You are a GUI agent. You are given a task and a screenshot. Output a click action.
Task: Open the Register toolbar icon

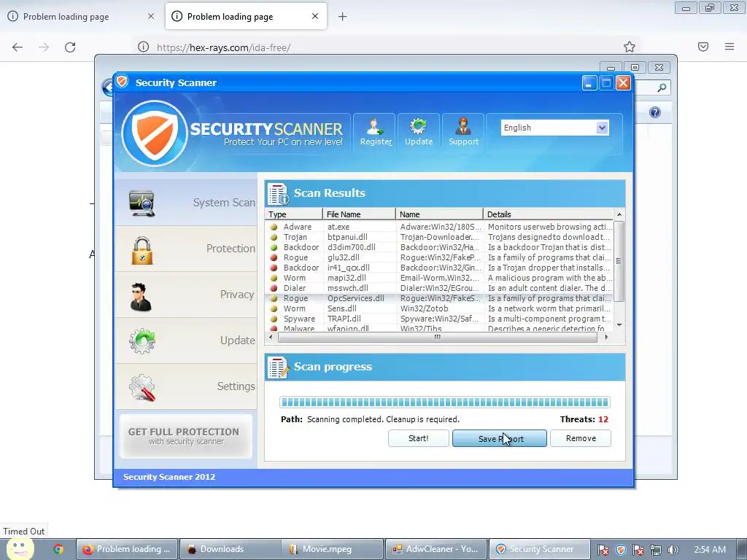point(376,132)
